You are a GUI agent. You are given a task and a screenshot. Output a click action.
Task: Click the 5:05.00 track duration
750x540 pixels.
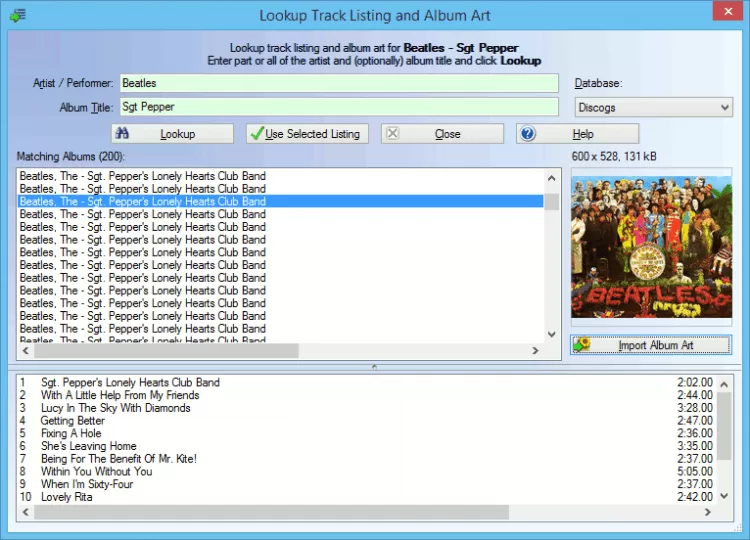point(695,472)
